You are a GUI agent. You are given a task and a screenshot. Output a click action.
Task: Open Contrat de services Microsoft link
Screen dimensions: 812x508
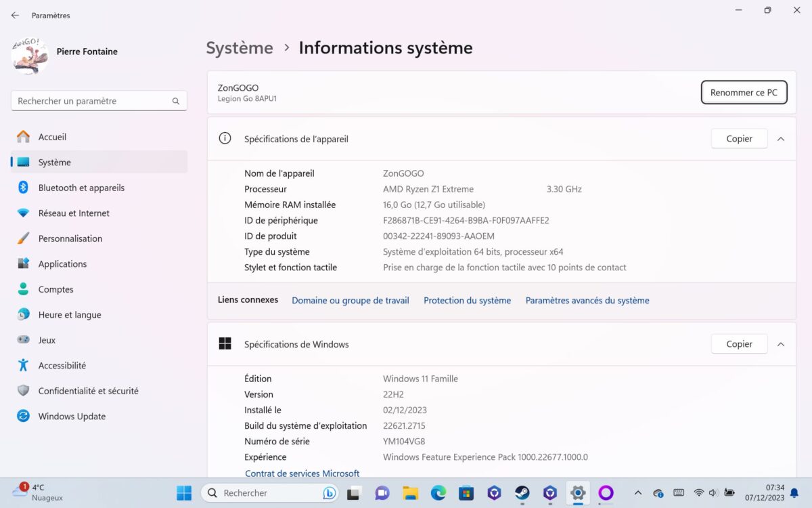(302, 473)
